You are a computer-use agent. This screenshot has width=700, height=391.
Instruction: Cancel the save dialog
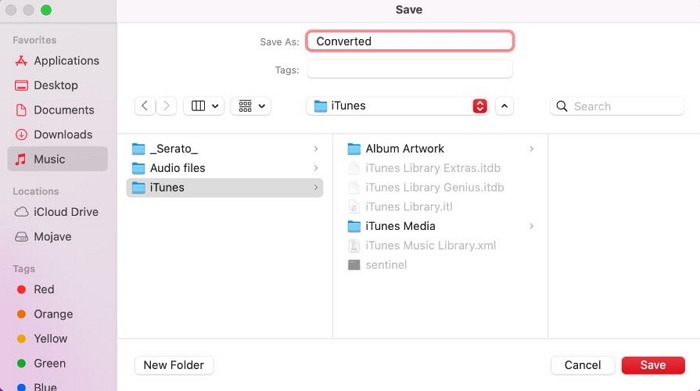click(583, 365)
